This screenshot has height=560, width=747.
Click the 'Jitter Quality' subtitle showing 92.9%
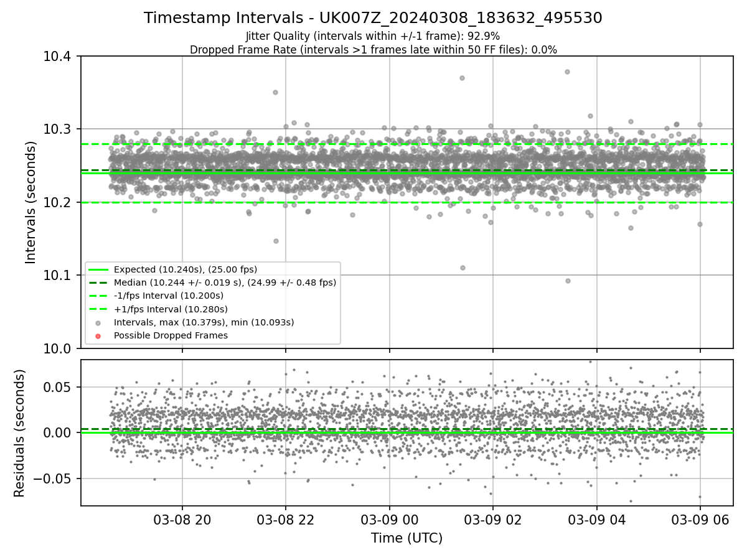[373, 37]
